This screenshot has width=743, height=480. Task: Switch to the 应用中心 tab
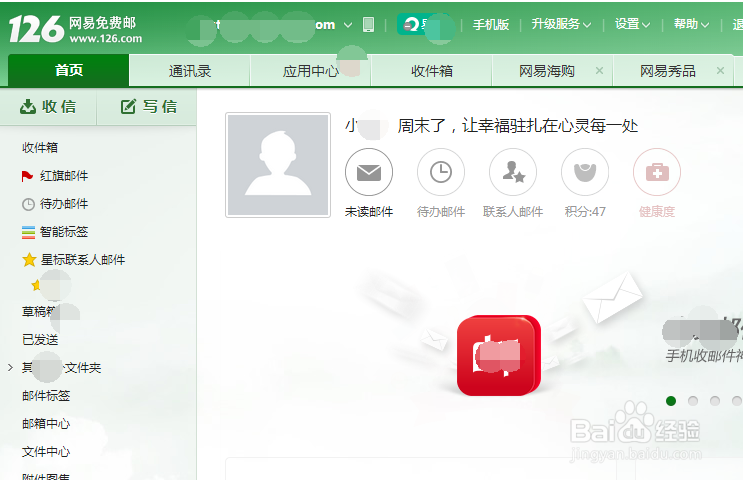pyautogui.click(x=310, y=71)
